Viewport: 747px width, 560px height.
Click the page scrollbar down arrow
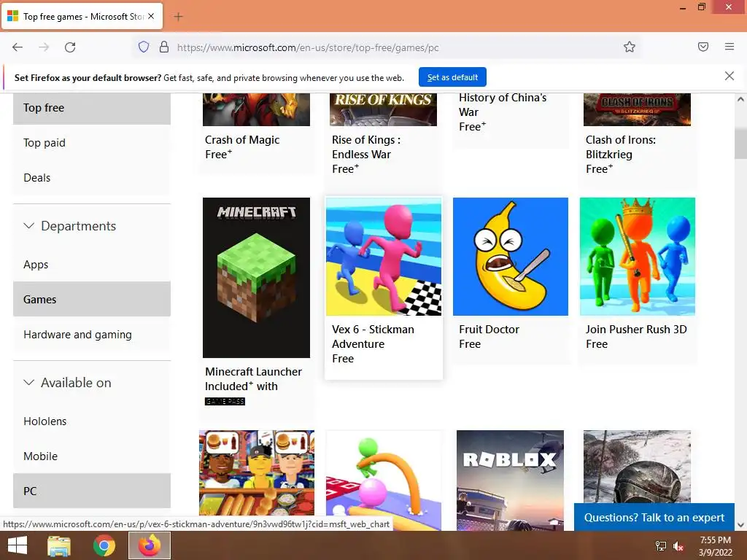[x=740, y=525]
